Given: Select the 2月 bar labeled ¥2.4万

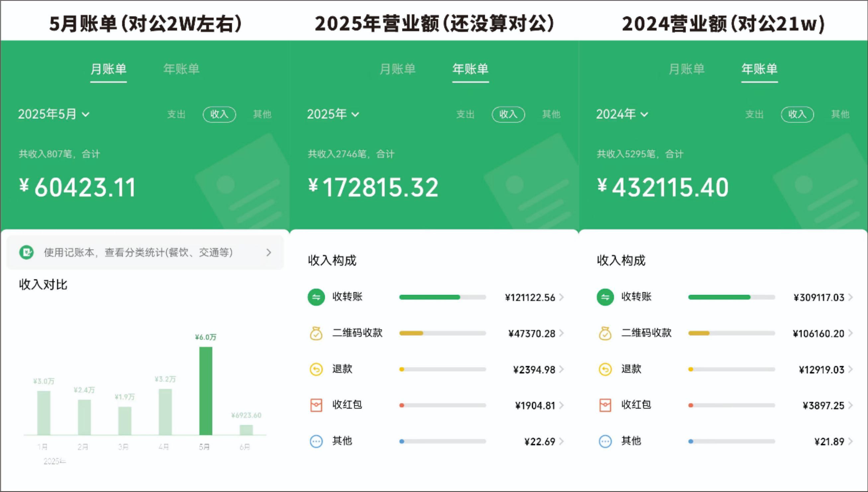Looking at the screenshot, I should (x=84, y=417).
